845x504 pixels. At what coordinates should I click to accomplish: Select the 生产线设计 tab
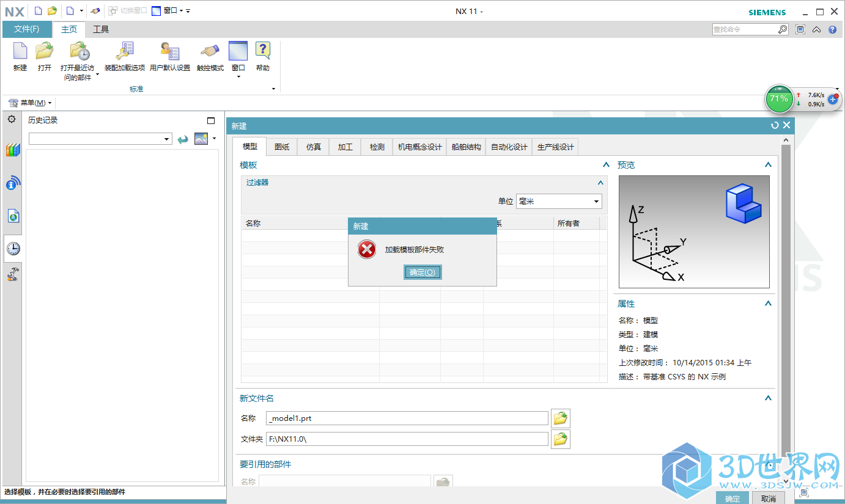click(x=555, y=147)
